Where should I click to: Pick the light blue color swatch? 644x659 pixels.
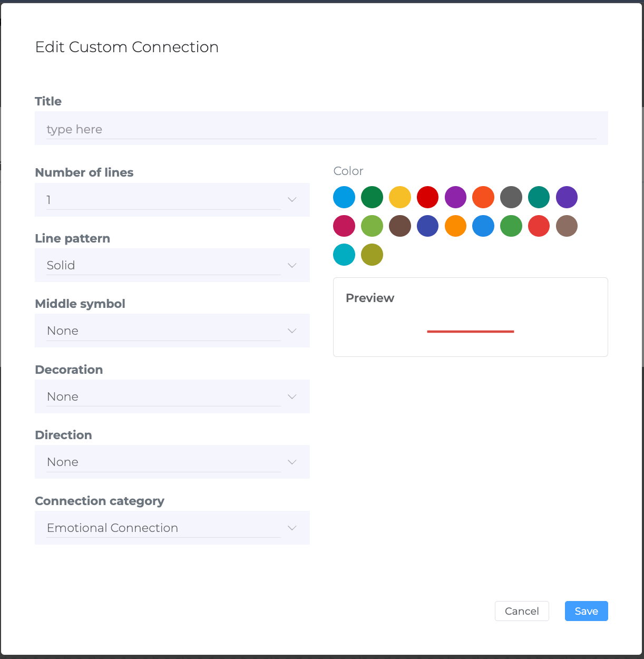click(x=344, y=197)
